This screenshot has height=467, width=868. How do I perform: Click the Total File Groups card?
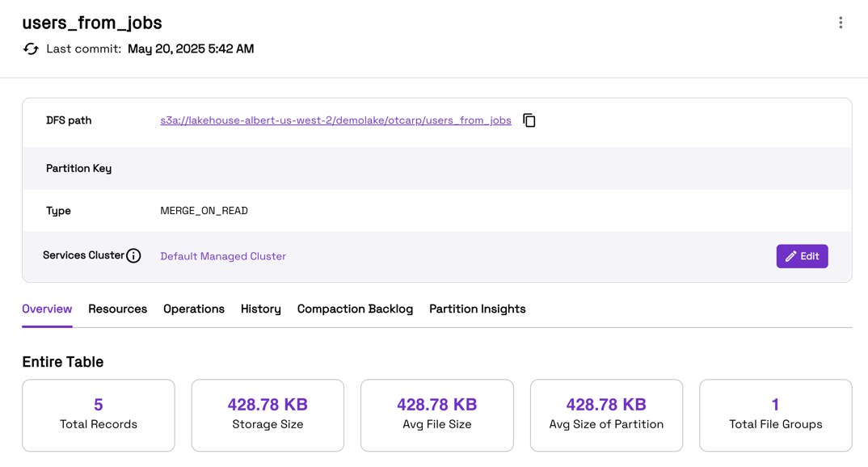coord(776,415)
